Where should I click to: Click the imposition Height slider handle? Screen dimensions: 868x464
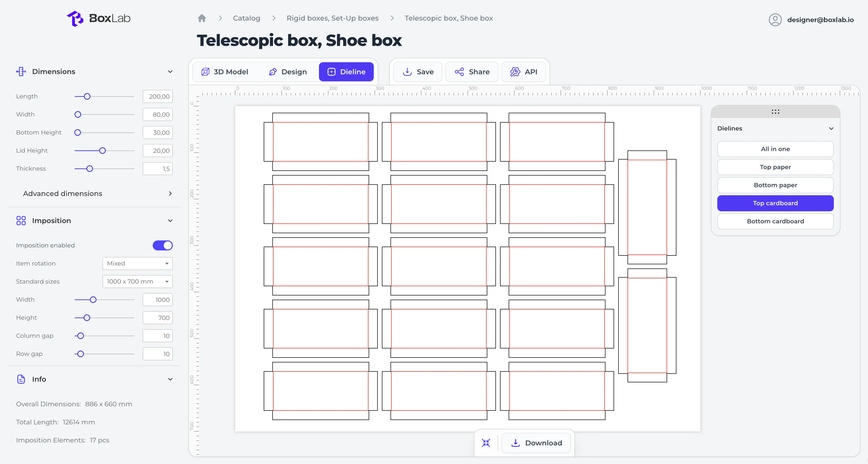click(87, 318)
